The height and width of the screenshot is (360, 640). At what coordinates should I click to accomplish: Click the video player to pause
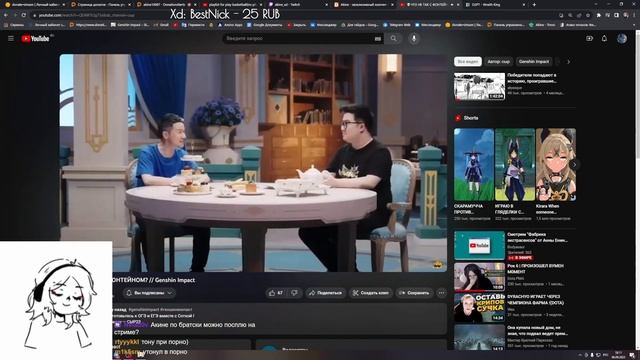click(x=253, y=163)
